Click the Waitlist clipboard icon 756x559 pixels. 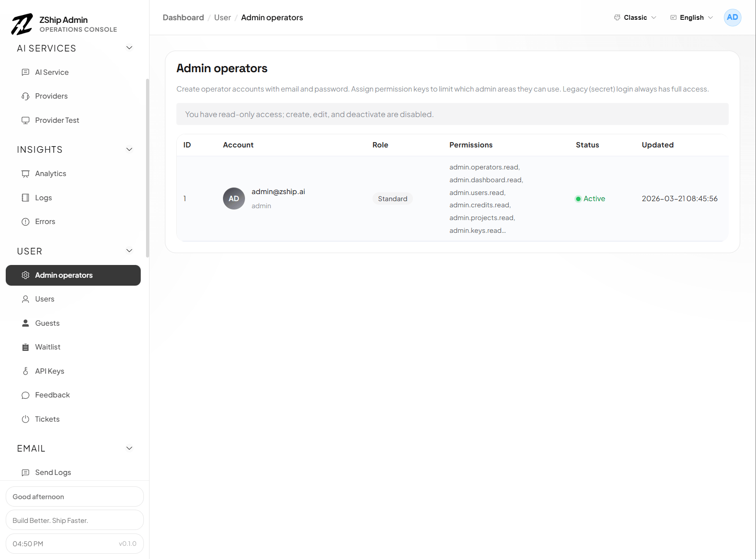click(26, 347)
